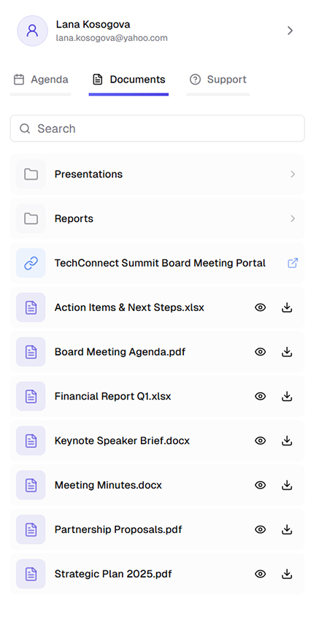Screen dimensions: 316x644
Task: Download Meeting Minutes.docx
Action: pos(287,485)
